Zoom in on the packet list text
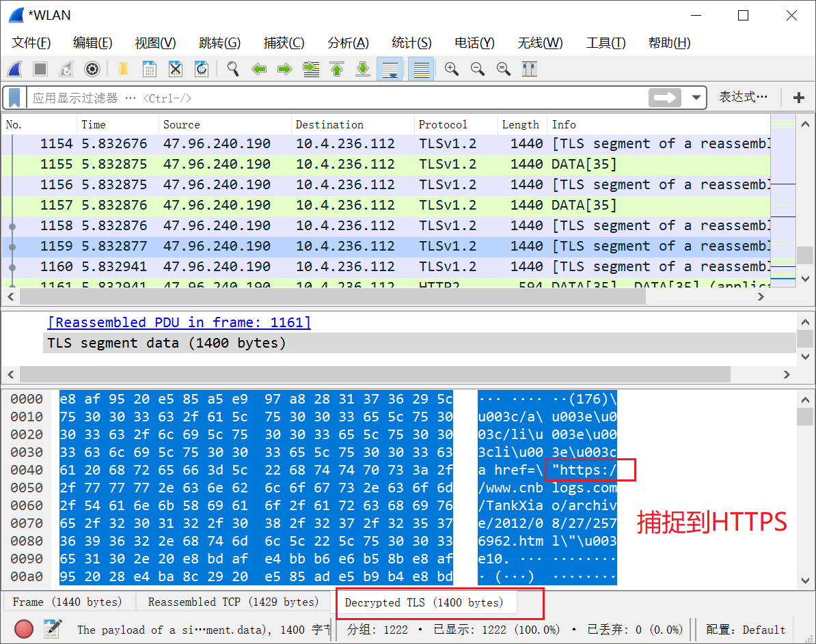The width and height of the screenshot is (816, 644). coord(451,68)
